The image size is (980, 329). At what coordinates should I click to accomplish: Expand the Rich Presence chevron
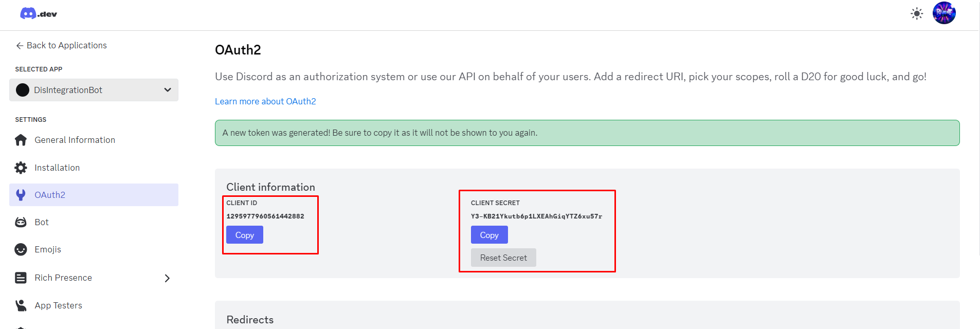pyautogui.click(x=167, y=278)
